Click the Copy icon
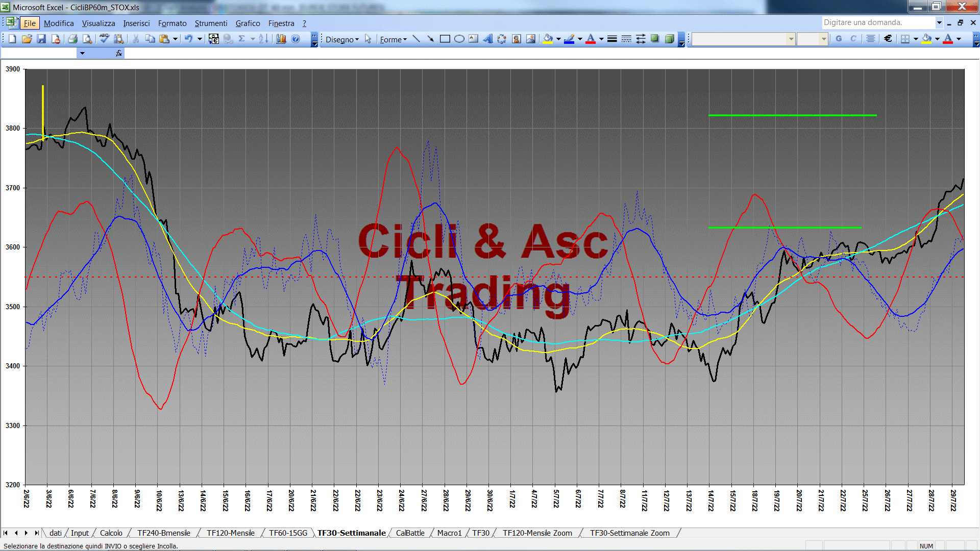Viewport: 980px width, 551px height. [150, 39]
